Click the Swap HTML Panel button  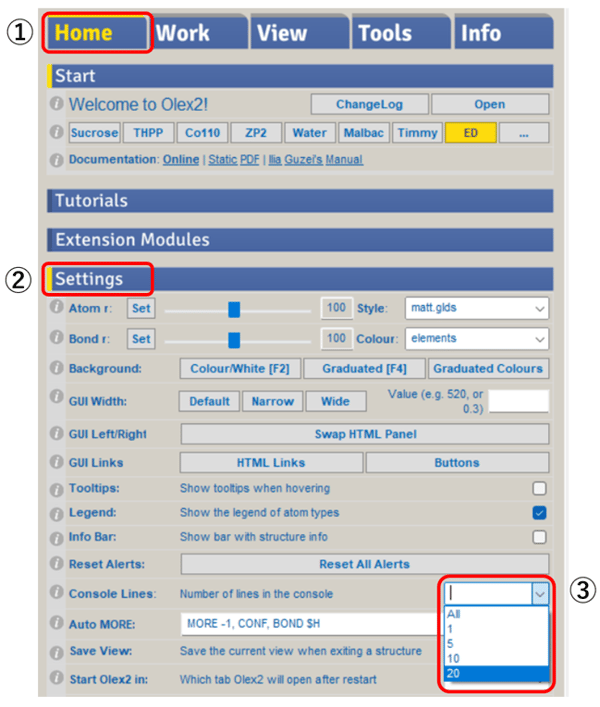tap(365, 434)
